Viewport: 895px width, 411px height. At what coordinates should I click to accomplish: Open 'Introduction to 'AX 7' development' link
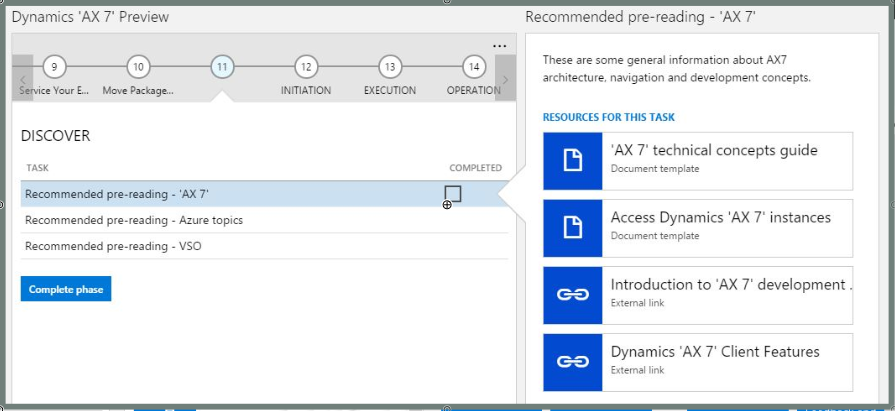click(x=698, y=295)
